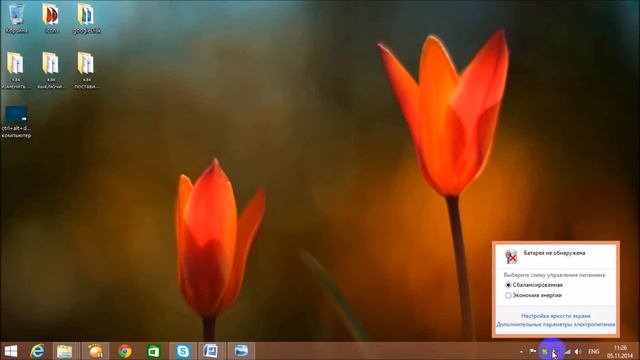The height and width of the screenshot is (360, 640).
Task: Open Skype from the taskbar
Action: tap(182, 351)
